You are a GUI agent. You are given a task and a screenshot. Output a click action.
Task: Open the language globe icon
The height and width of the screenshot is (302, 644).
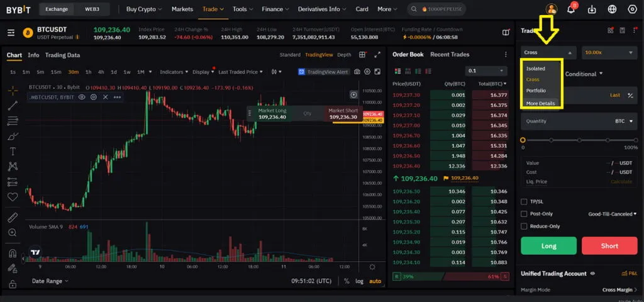pyautogui.click(x=612, y=9)
